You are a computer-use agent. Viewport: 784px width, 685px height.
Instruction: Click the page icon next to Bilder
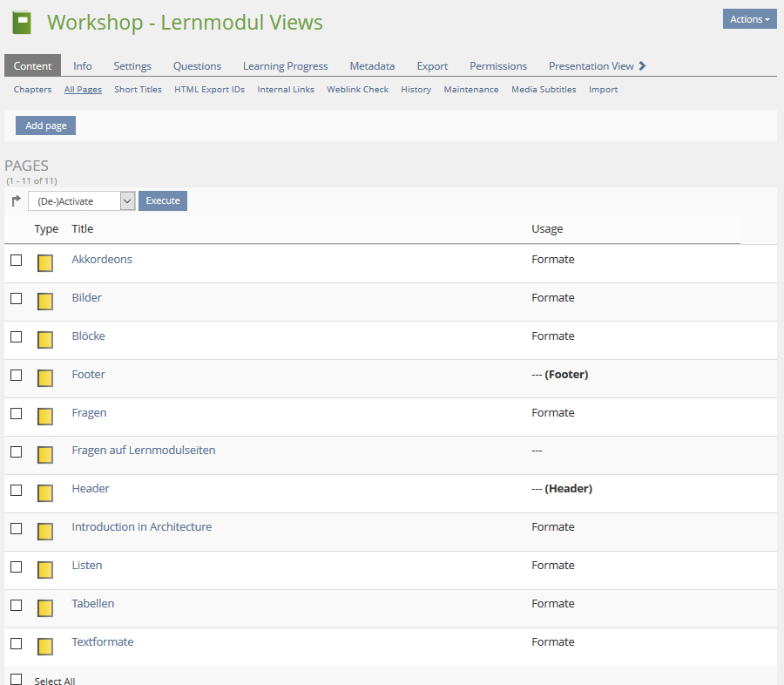[45, 302]
